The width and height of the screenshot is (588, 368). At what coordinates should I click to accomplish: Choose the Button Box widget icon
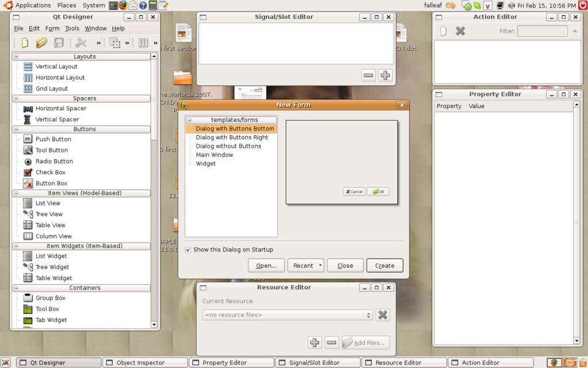coord(28,183)
